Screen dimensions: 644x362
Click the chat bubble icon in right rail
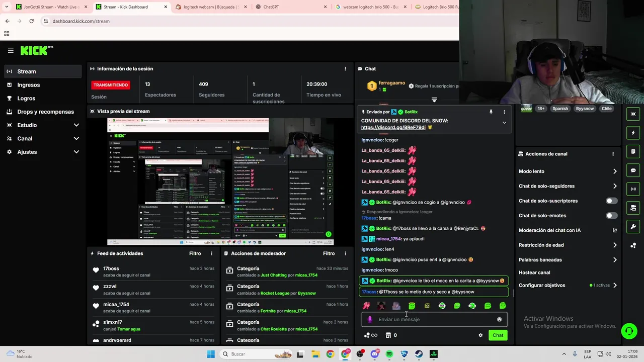coord(633,170)
